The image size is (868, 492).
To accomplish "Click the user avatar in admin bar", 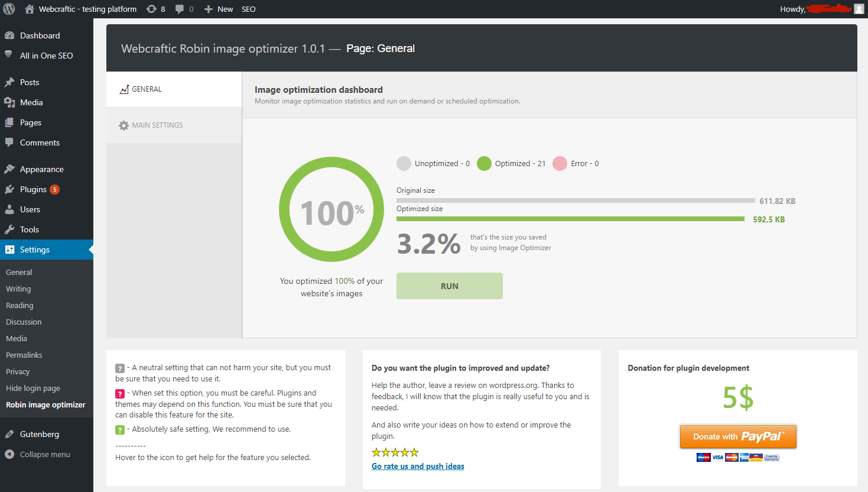I will 859,9.
